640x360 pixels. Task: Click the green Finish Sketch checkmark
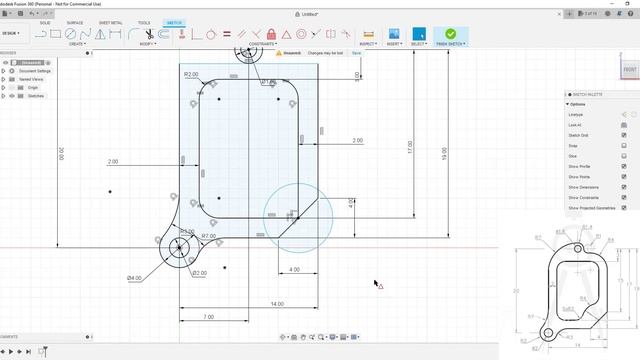(451, 33)
